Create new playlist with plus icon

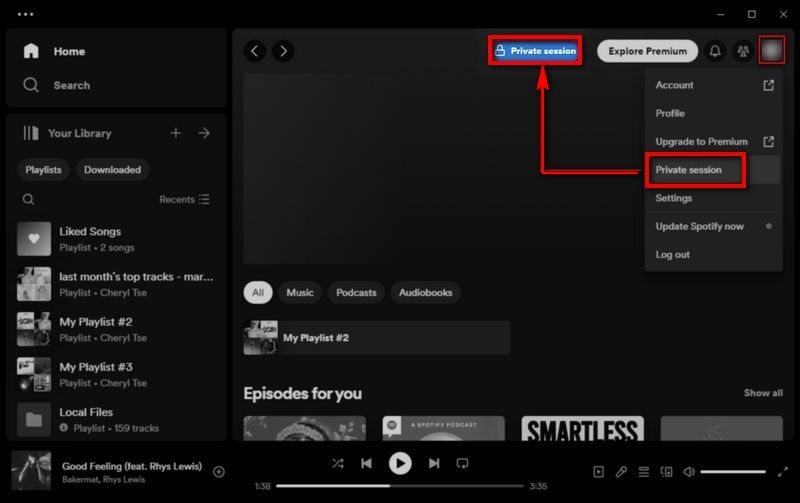(x=176, y=133)
